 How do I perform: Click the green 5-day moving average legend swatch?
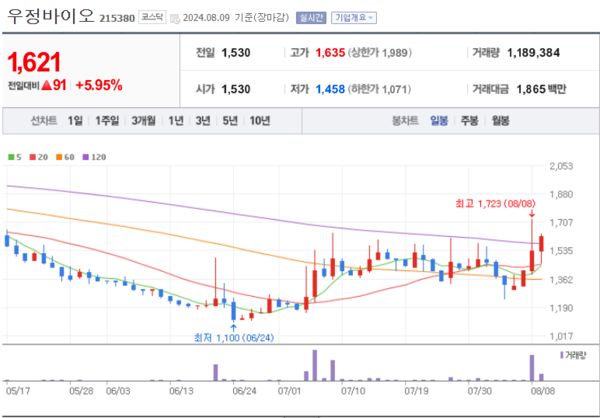[11, 157]
